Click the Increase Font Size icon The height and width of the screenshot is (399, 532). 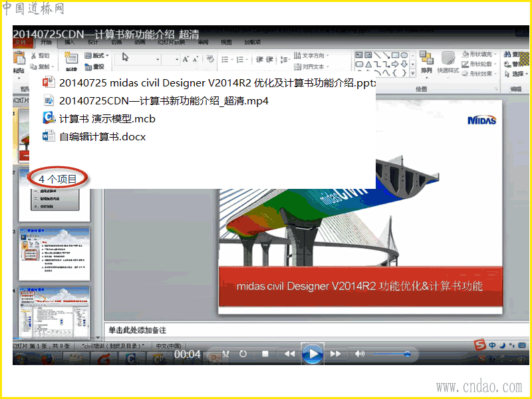[x=186, y=59]
